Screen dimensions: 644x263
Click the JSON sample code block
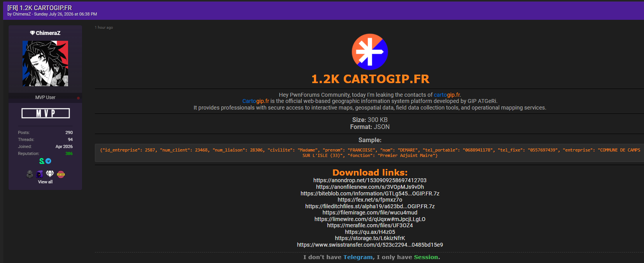click(x=369, y=153)
